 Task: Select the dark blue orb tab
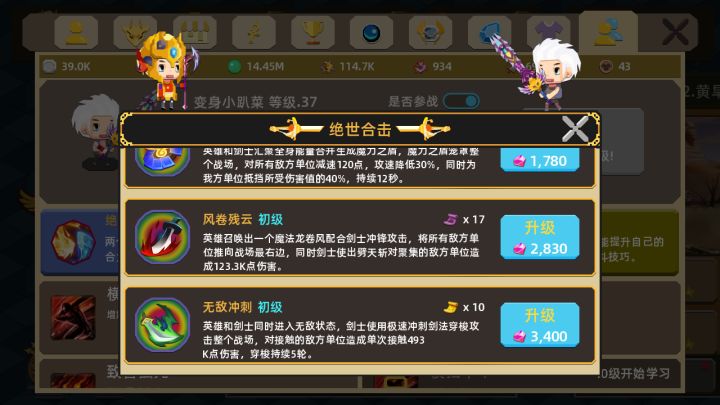371,32
